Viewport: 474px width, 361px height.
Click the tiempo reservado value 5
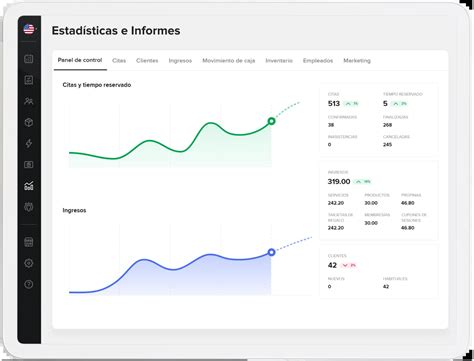coord(385,104)
